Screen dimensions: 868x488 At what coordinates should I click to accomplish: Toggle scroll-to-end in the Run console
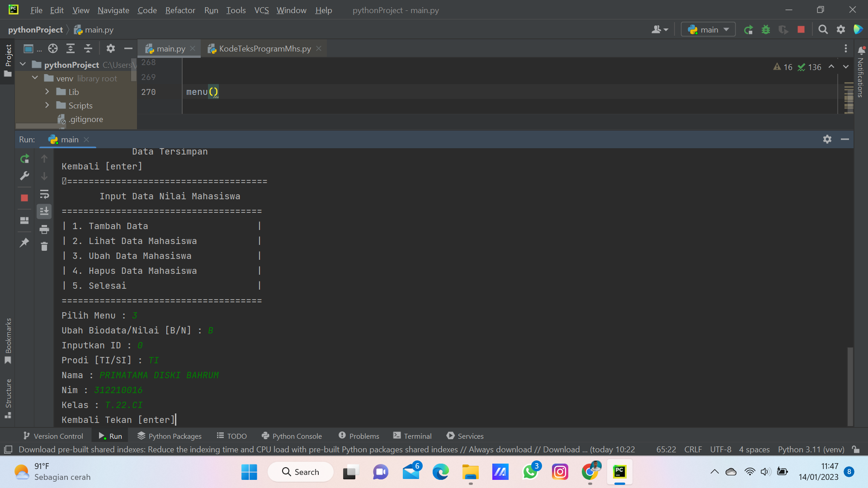[44, 211]
